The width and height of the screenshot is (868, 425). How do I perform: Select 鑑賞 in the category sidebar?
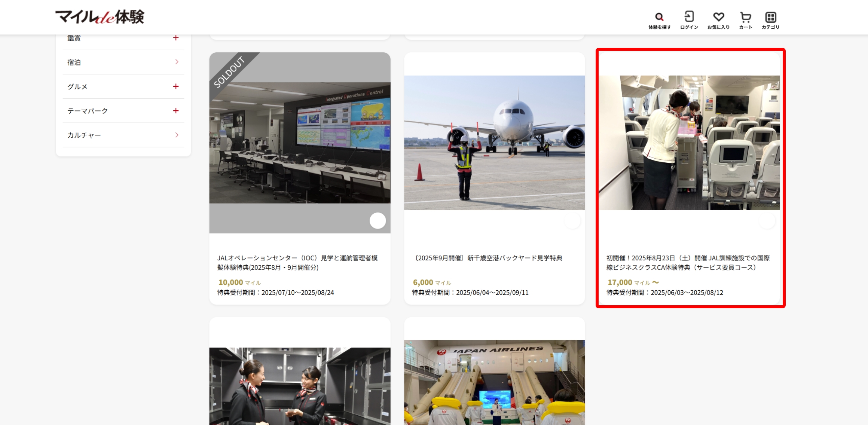point(74,38)
